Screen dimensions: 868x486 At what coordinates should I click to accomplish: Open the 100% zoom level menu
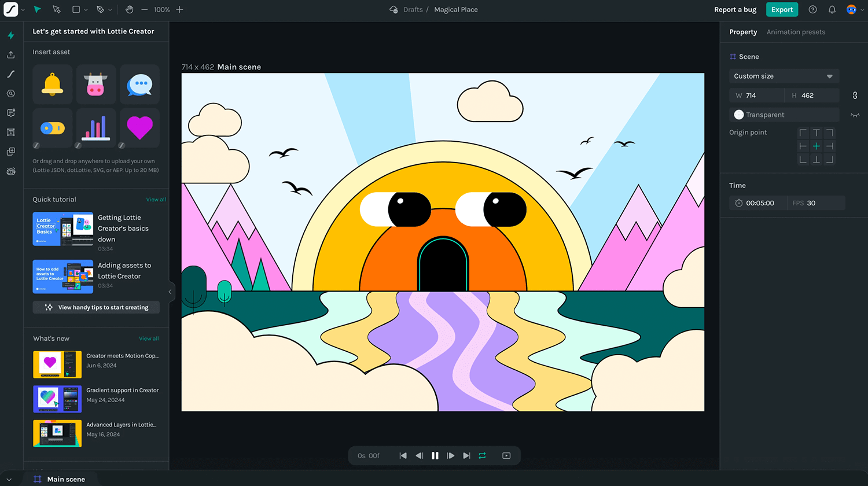(162, 9)
